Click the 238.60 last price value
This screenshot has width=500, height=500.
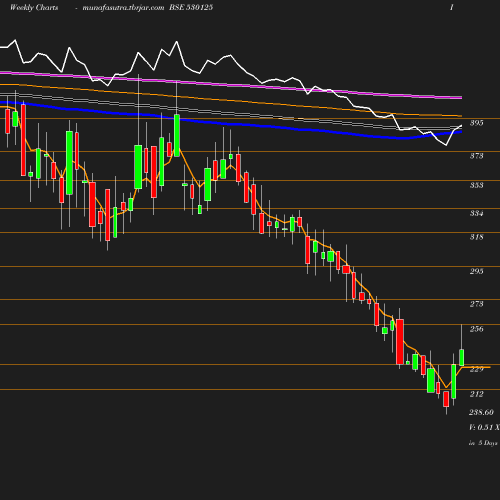(x=481, y=412)
